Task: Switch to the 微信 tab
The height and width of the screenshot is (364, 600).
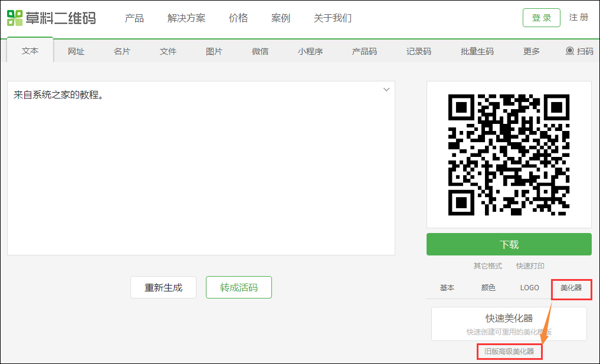Action: [x=260, y=51]
